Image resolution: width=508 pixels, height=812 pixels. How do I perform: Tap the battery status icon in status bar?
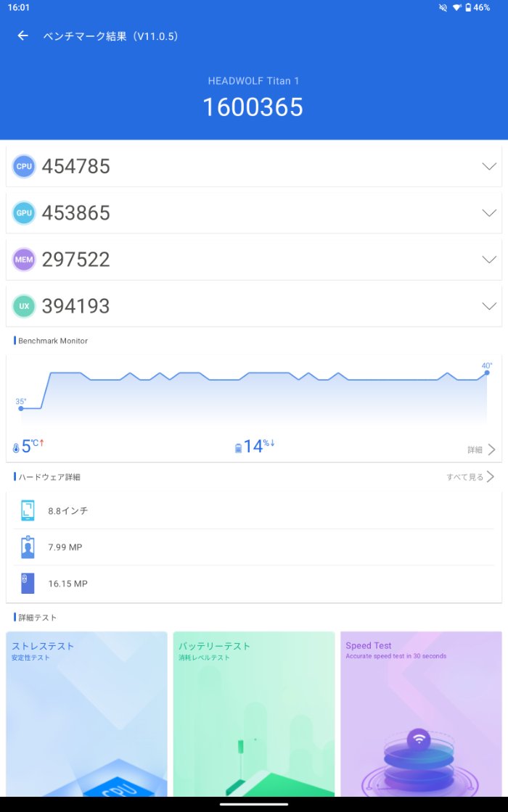pos(468,7)
